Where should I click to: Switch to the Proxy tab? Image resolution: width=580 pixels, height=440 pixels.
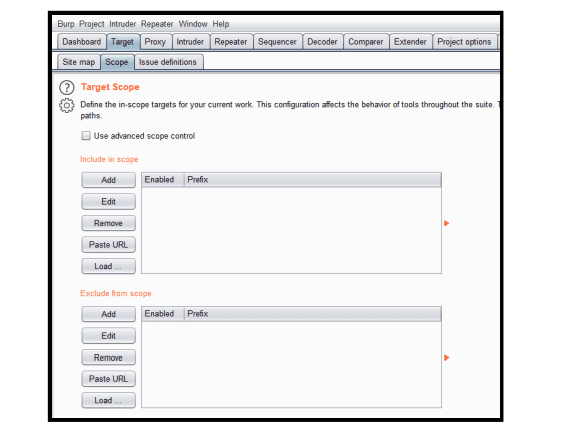(x=155, y=42)
